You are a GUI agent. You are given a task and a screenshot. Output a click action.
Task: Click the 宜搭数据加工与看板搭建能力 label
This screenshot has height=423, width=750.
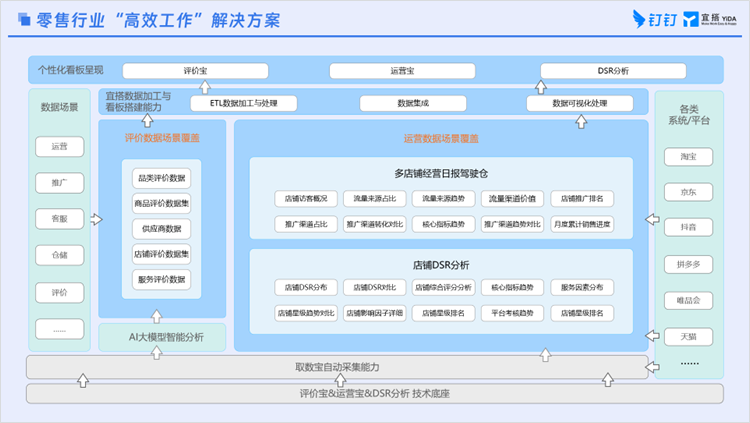(x=138, y=101)
